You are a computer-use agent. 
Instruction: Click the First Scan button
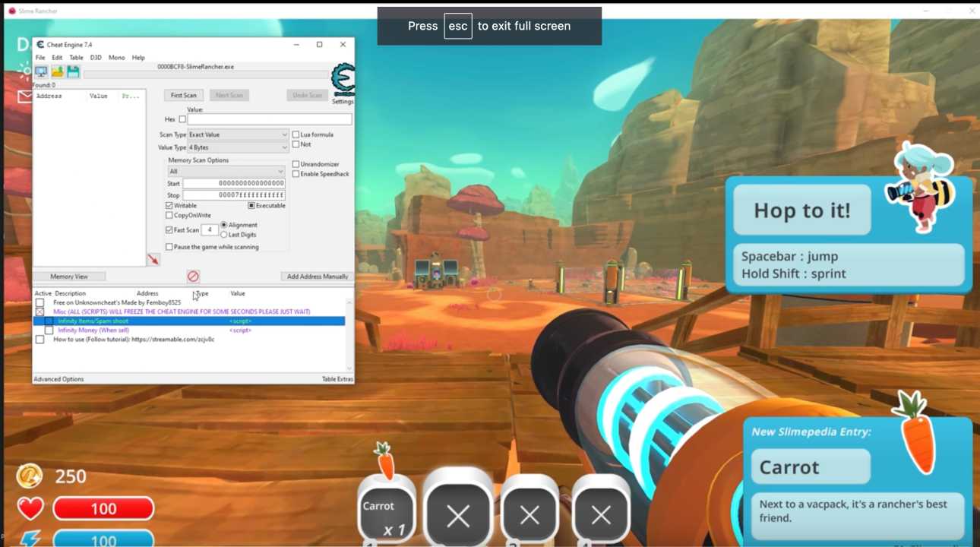[184, 96]
